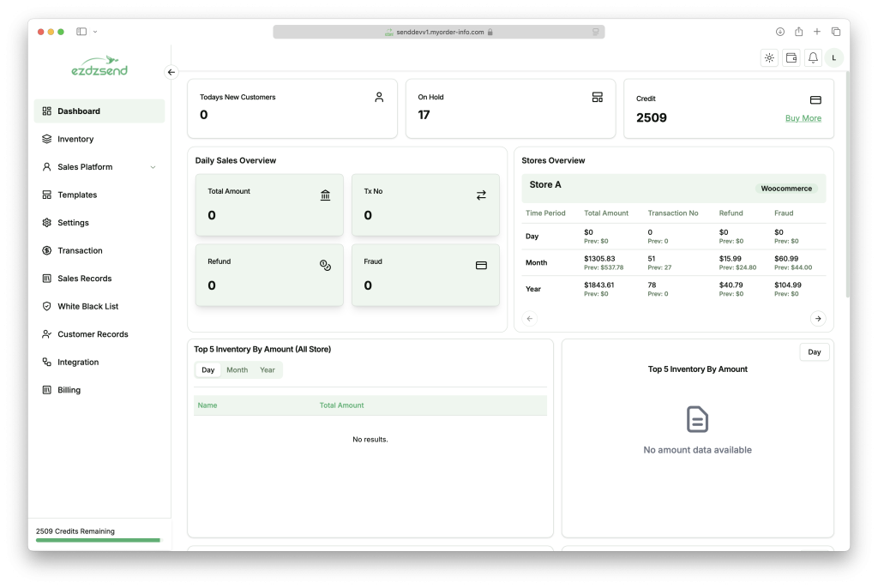Collapse the sidebar with the arrow button
Screen dimensions: 878x588
click(171, 73)
